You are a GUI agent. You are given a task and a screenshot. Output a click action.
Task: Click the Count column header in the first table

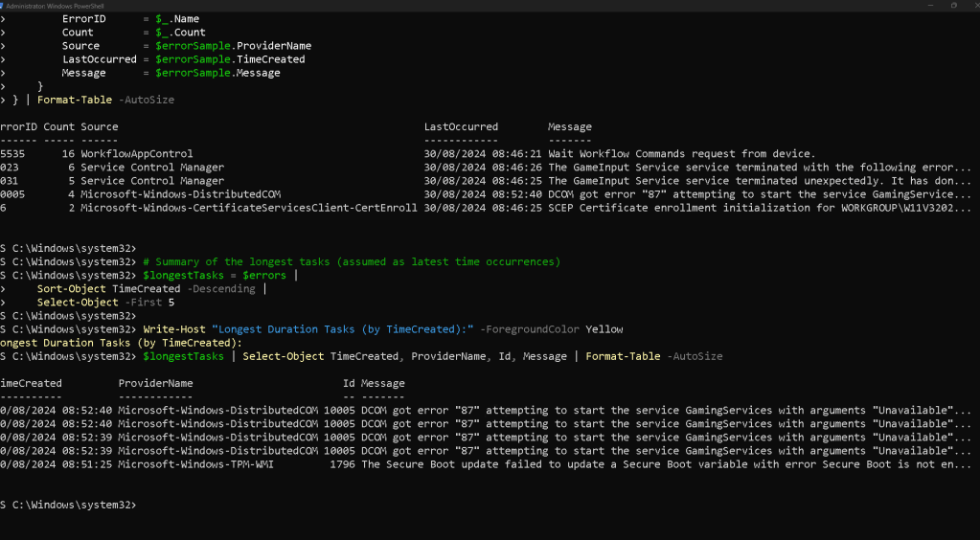58,127
